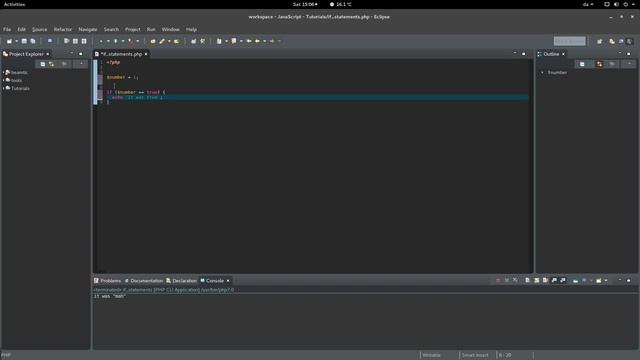Click the Pin Console icon
The height and width of the screenshot is (360, 640).
click(x=575, y=280)
